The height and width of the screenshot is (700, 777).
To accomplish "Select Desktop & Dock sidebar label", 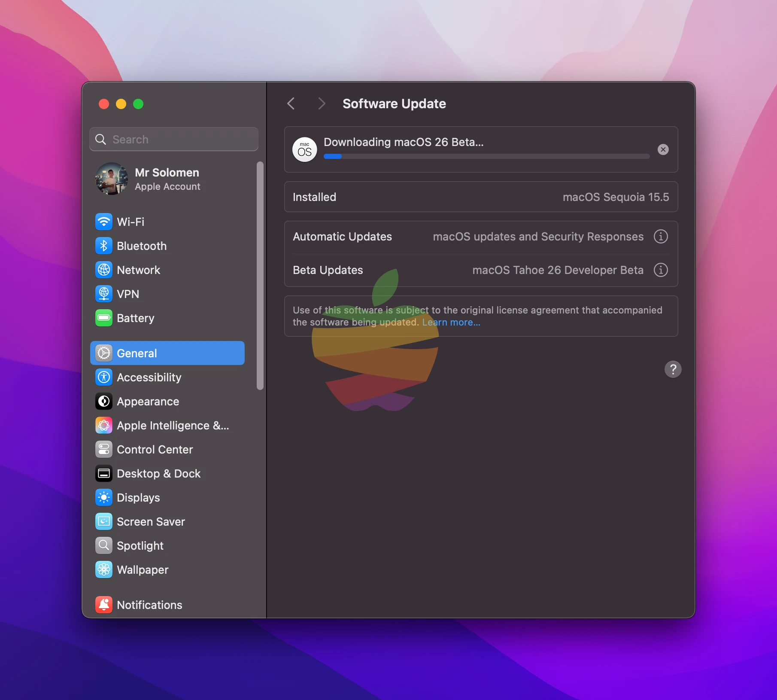I will pyautogui.click(x=158, y=474).
